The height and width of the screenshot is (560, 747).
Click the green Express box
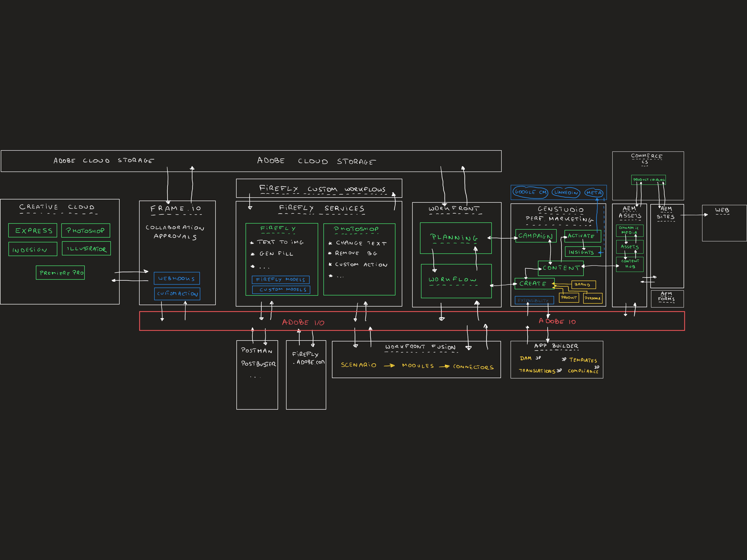(33, 230)
